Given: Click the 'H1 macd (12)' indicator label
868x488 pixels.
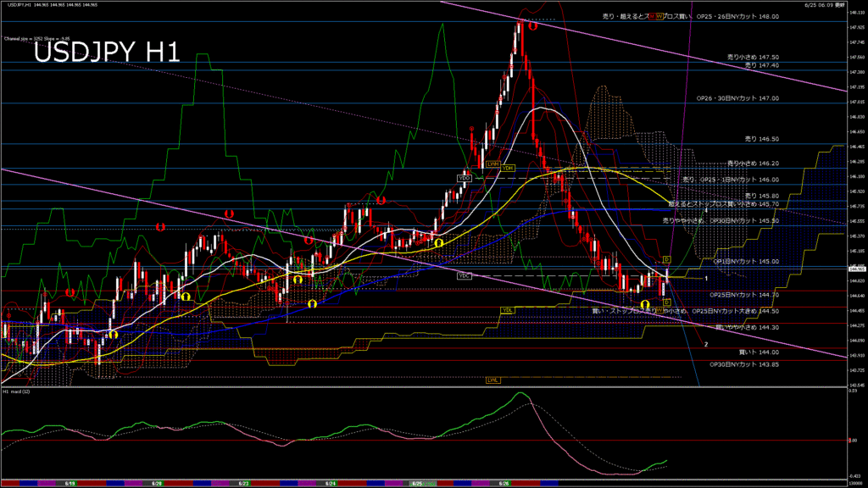Looking at the screenshot, I should tap(17, 391).
